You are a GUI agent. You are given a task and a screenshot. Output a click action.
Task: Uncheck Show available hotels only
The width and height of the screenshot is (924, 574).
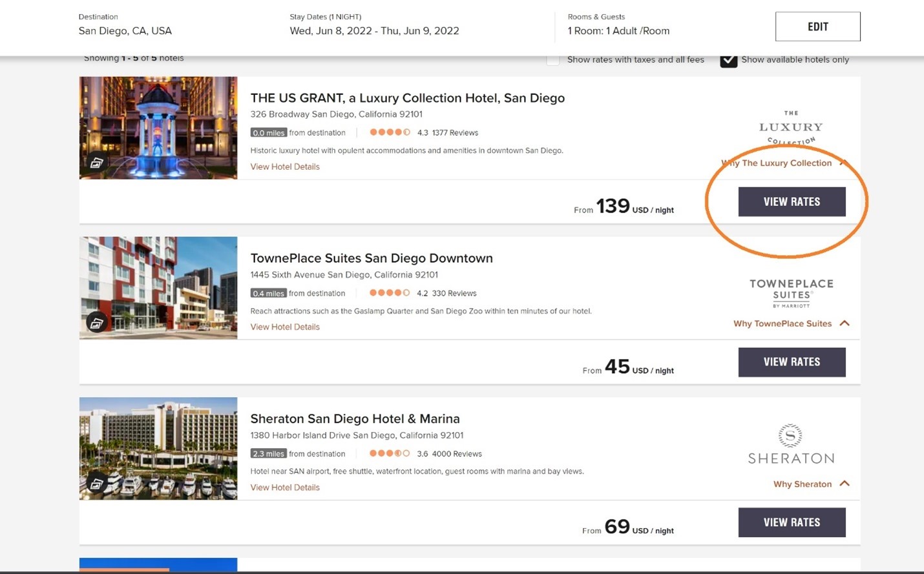pyautogui.click(x=728, y=59)
